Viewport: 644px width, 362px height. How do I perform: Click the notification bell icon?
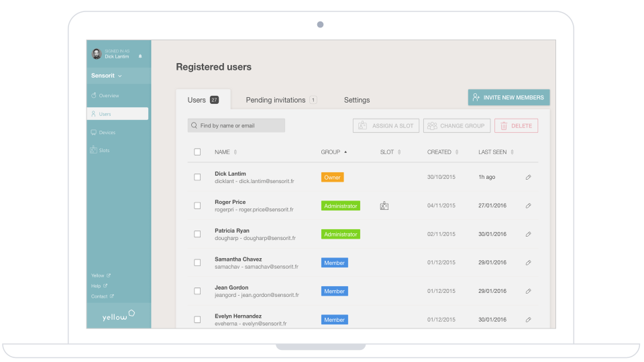point(140,56)
